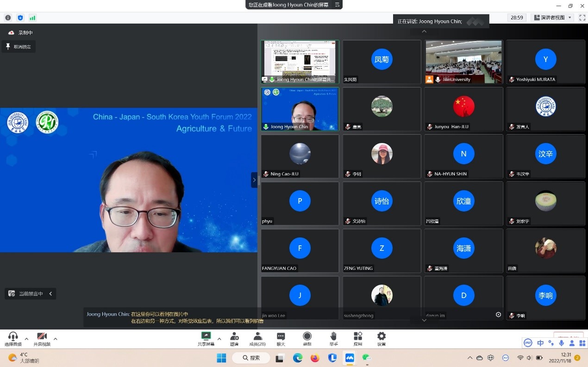This screenshot has width=588, height=367.
Task: Unpin video with 取消锁定
Action: pos(19,47)
